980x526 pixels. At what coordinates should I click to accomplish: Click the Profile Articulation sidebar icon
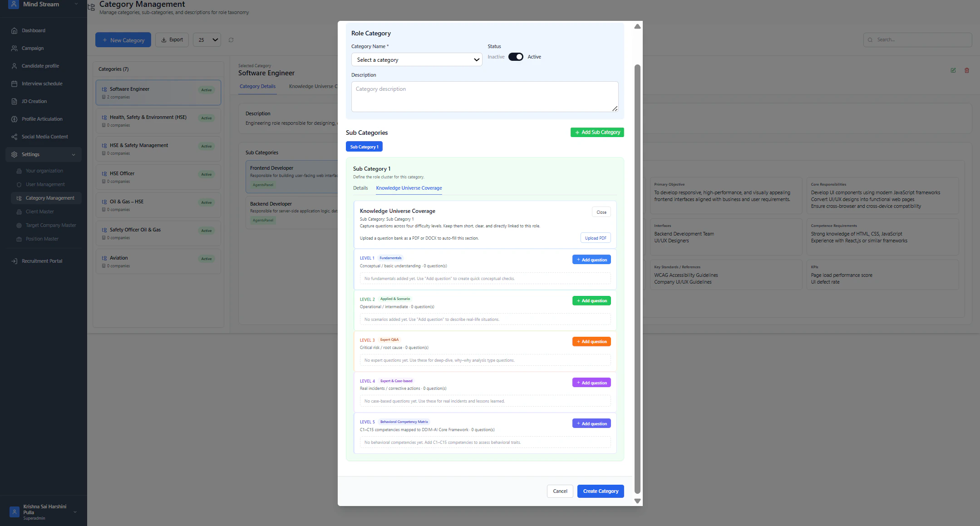coord(14,119)
